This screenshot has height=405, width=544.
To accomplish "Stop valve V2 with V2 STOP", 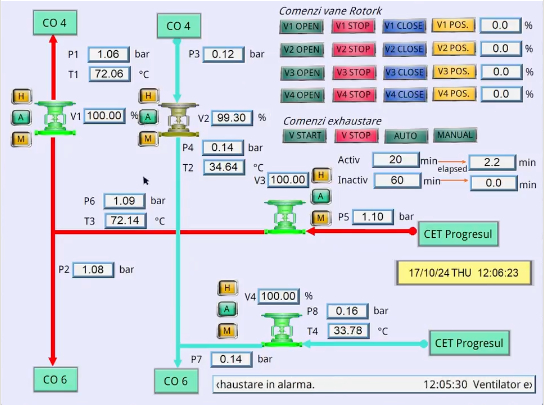I will [x=353, y=49].
